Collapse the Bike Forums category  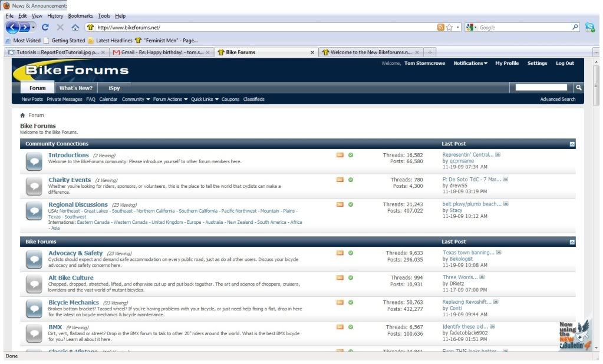[x=572, y=242]
